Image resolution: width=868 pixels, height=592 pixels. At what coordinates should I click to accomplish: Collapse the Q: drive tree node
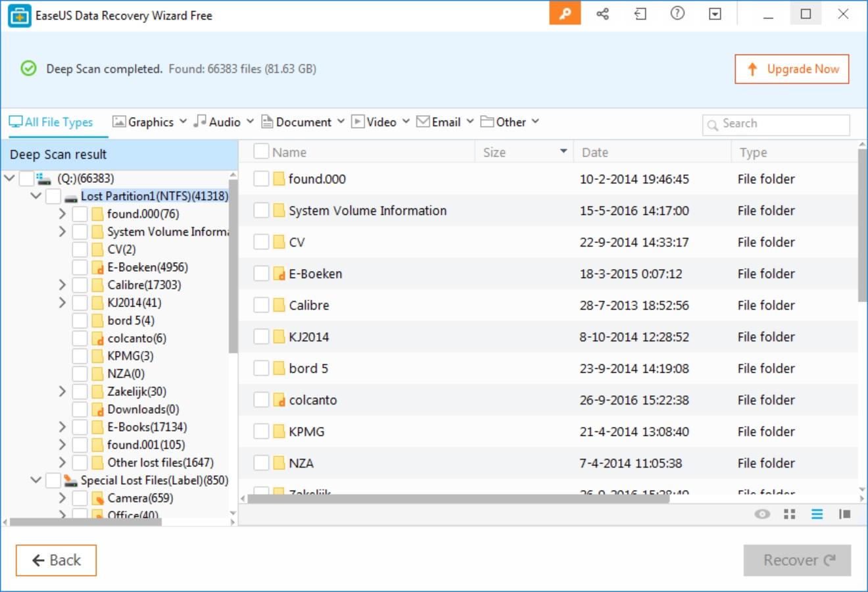point(9,178)
